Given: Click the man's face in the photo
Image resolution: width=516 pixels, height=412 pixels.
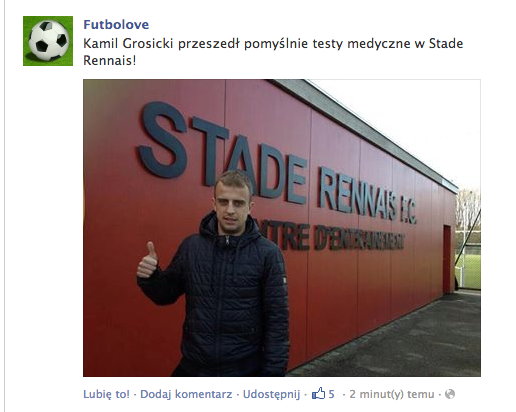Looking at the screenshot, I should point(232,205).
